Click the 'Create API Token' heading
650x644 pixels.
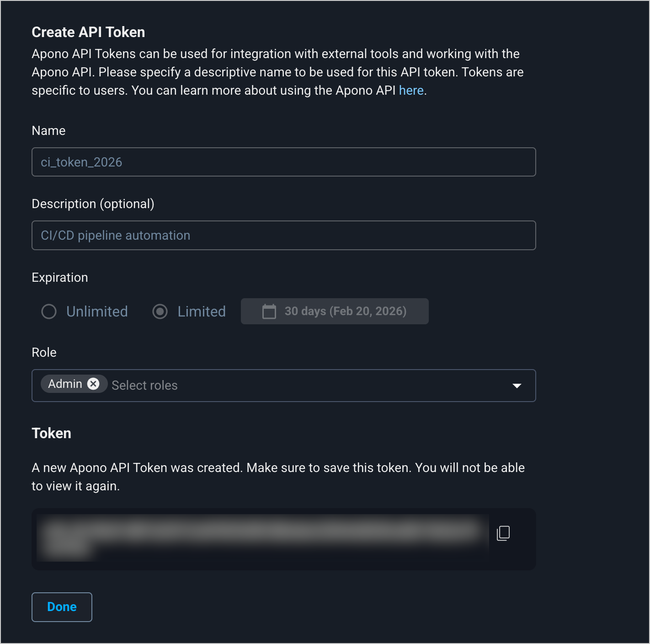click(88, 32)
